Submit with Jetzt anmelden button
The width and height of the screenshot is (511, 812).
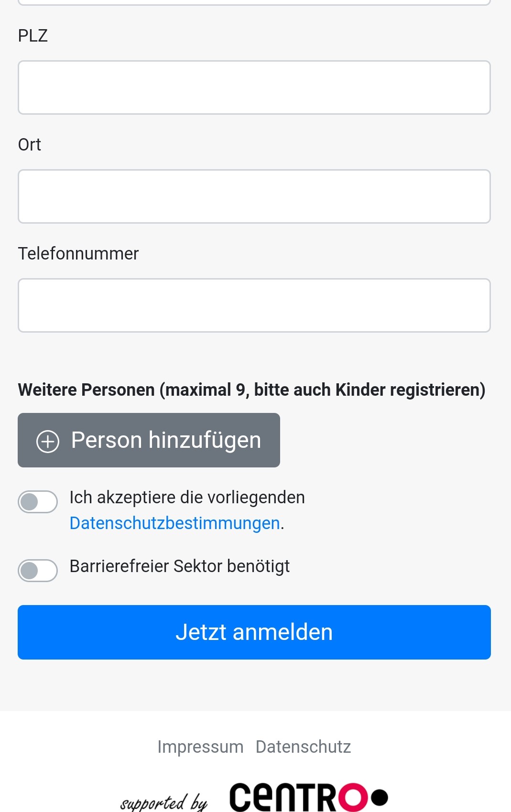(254, 632)
